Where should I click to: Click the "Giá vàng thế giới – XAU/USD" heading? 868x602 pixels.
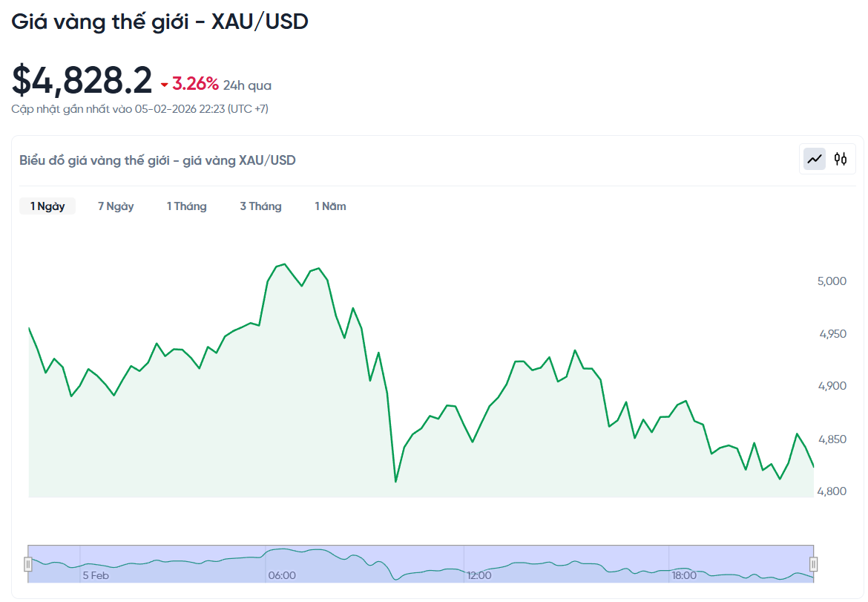pyautogui.click(x=160, y=21)
